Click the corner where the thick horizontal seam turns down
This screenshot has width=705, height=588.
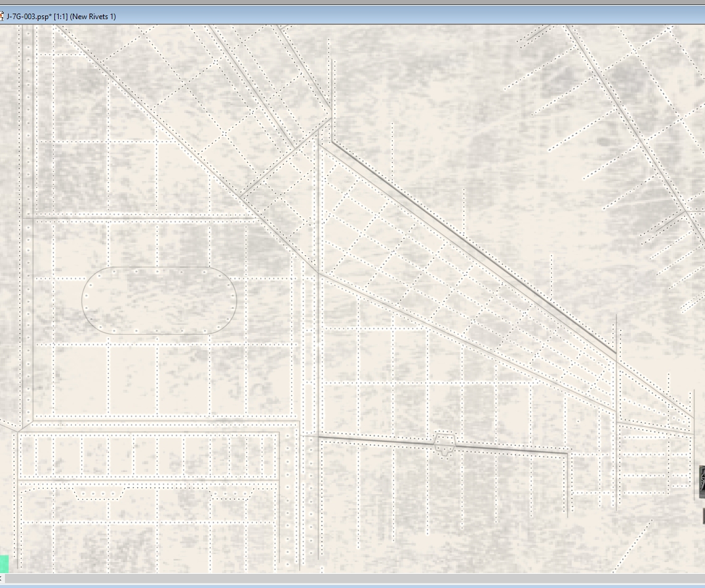[x=567, y=453]
